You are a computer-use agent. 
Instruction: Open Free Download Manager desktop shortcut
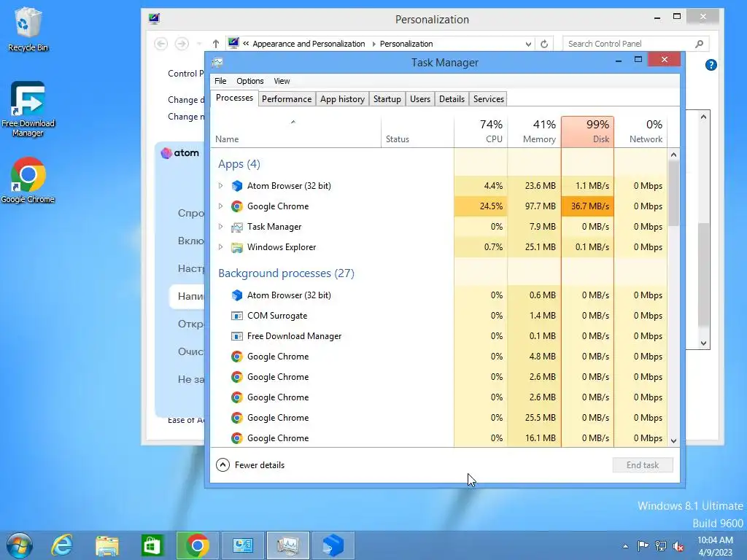pos(28,109)
